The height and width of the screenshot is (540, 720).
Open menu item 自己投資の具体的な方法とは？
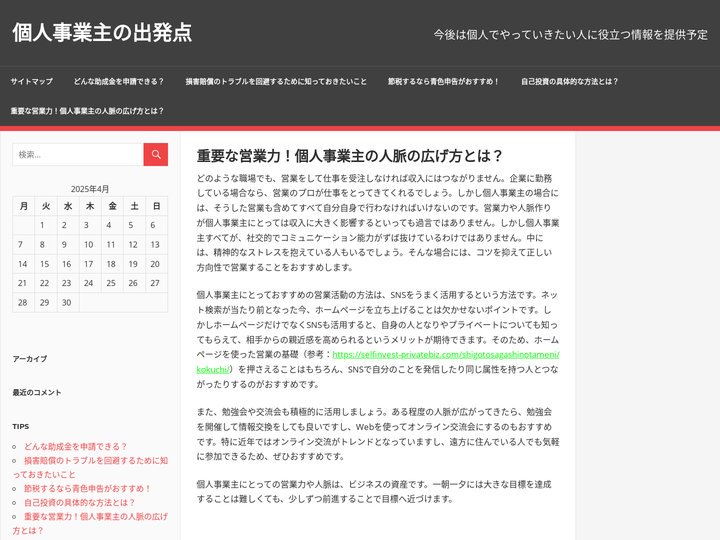569,81
